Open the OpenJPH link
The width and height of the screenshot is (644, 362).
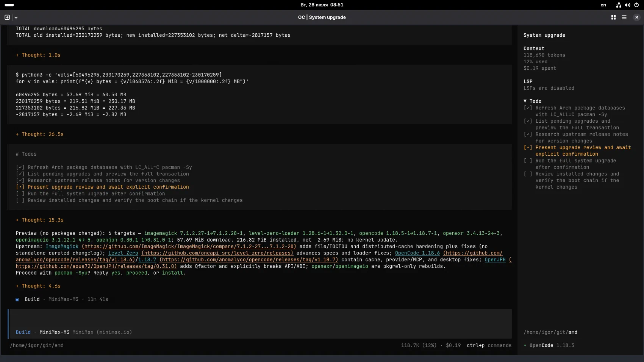point(495,260)
